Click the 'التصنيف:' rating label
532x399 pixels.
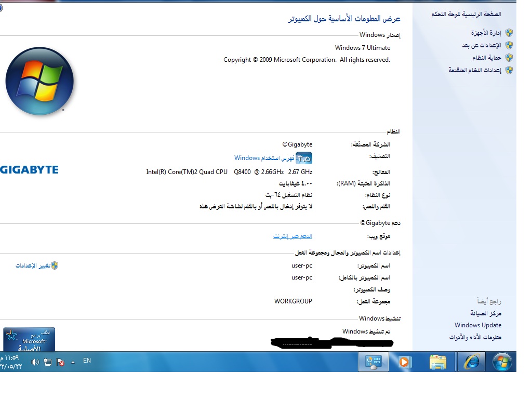380,156
